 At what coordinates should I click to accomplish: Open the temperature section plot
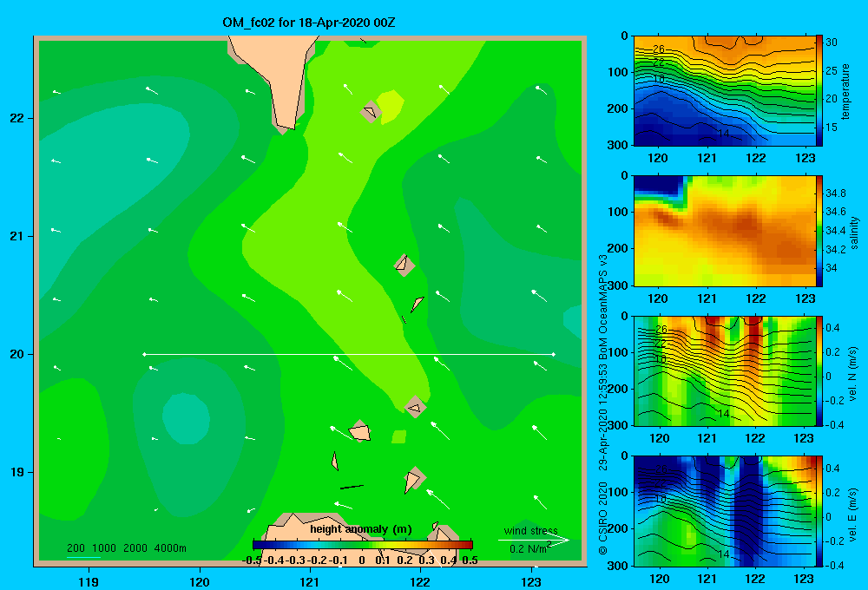tap(724, 91)
